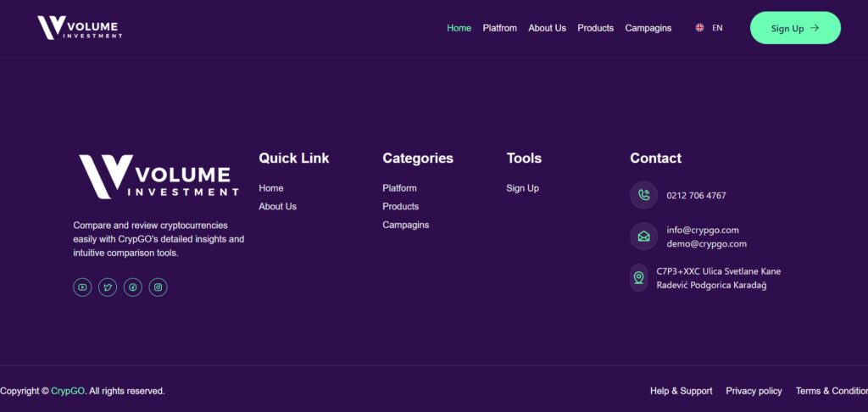The height and width of the screenshot is (412, 868).
Task: Click the envelope email icon
Action: click(x=643, y=237)
